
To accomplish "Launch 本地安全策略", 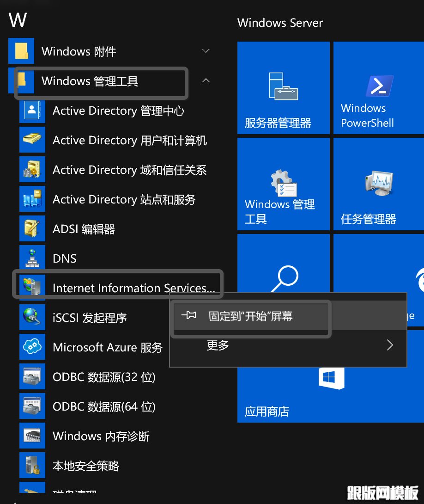I will click(85, 466).
